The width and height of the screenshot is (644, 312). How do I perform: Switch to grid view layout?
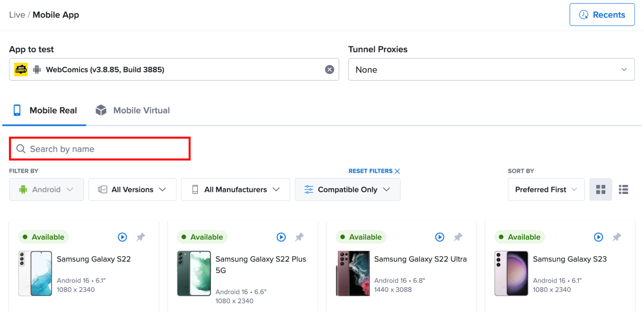[x=601, y=189]
